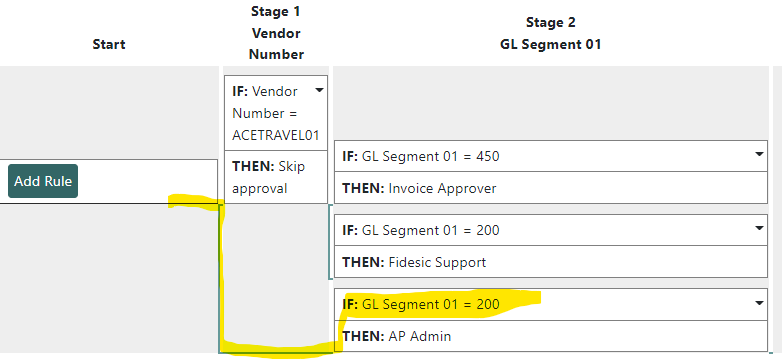
Task: Select the IF GL Segment 01 = 450 condition
Action: [551, 156]
